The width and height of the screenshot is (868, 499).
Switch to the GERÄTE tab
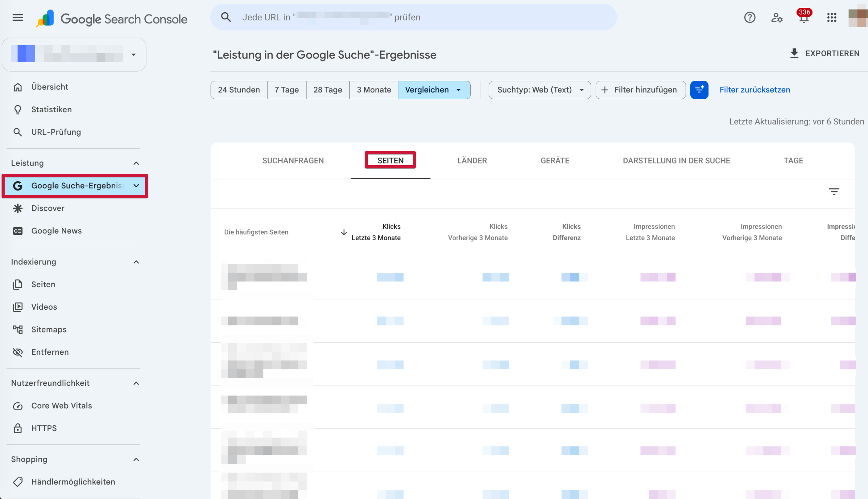(x=555, y=160)
